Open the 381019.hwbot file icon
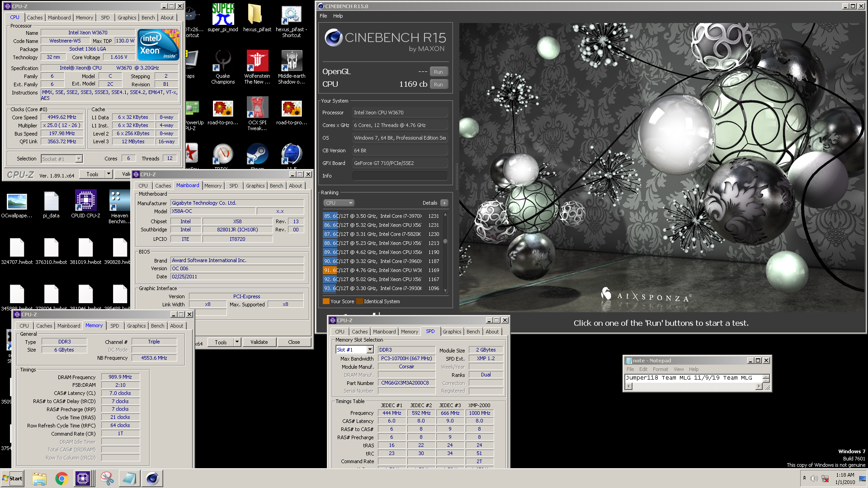Image resolution: width=868 pixels, height=488 pixels. click(85, 251)
